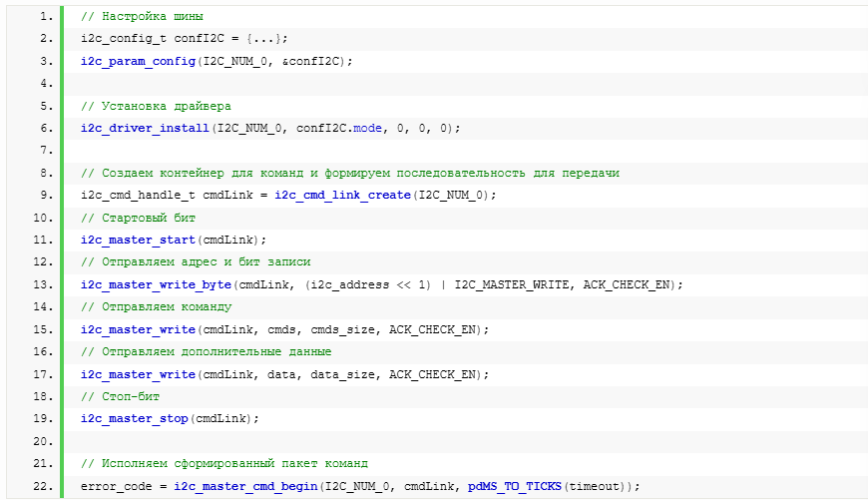
Task: Click the i2c_param_config function link
Action: tap(139, 62)
